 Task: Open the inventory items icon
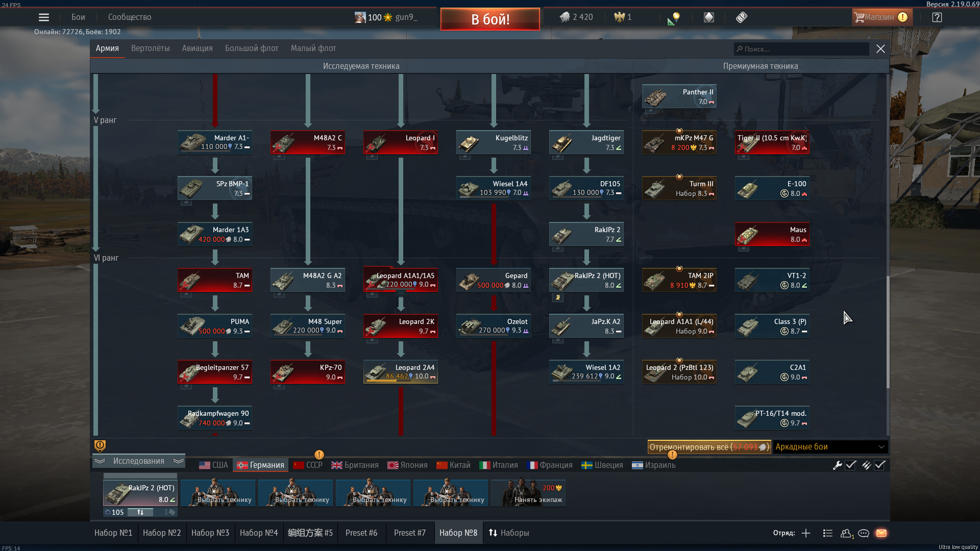point(742,17)
